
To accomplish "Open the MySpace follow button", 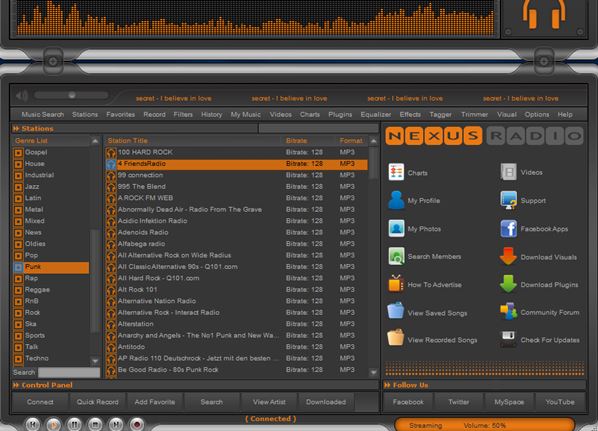I will 509,402.
